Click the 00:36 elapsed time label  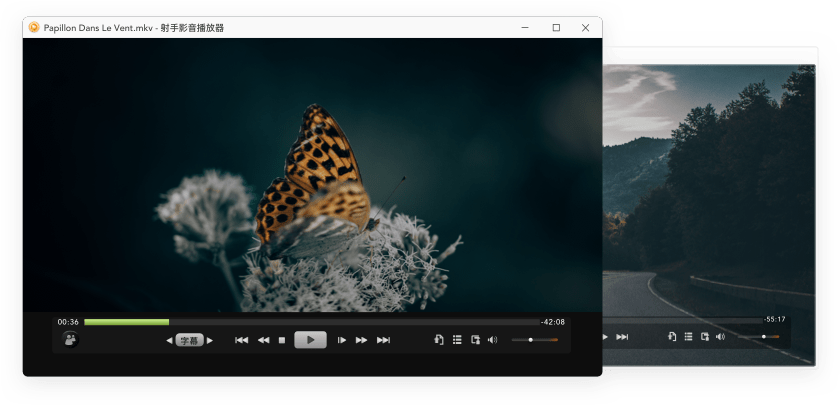(x=68, y=322)
